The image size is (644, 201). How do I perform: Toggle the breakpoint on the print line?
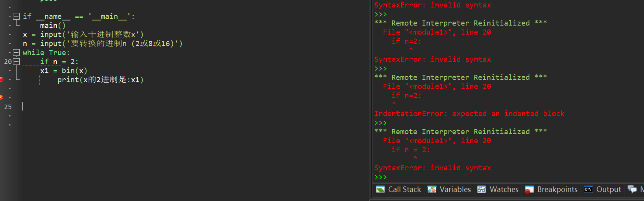[x=2, y=80]
